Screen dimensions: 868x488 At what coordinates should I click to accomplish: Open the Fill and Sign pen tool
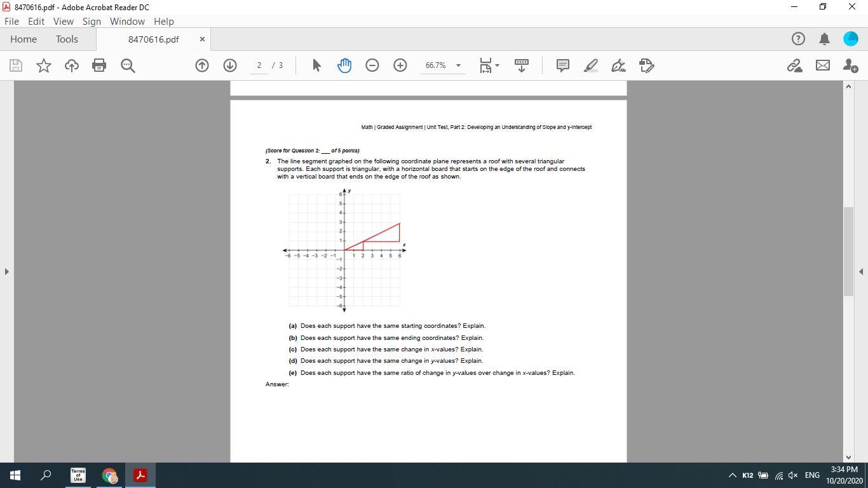[x=619, y=65]
